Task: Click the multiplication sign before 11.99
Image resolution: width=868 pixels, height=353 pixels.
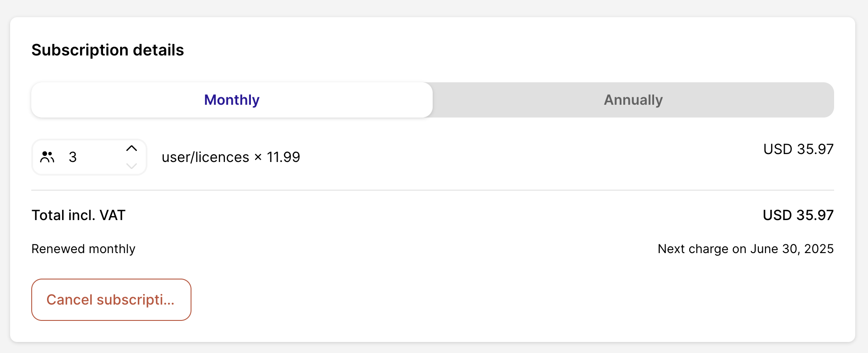Action: click(258, 157)
